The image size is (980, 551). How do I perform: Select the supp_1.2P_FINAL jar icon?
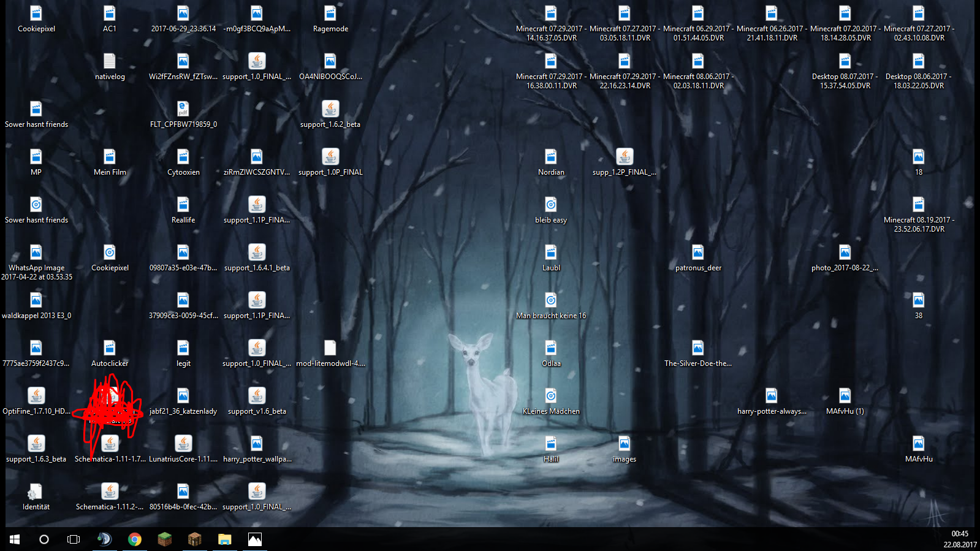coord(625,157)
